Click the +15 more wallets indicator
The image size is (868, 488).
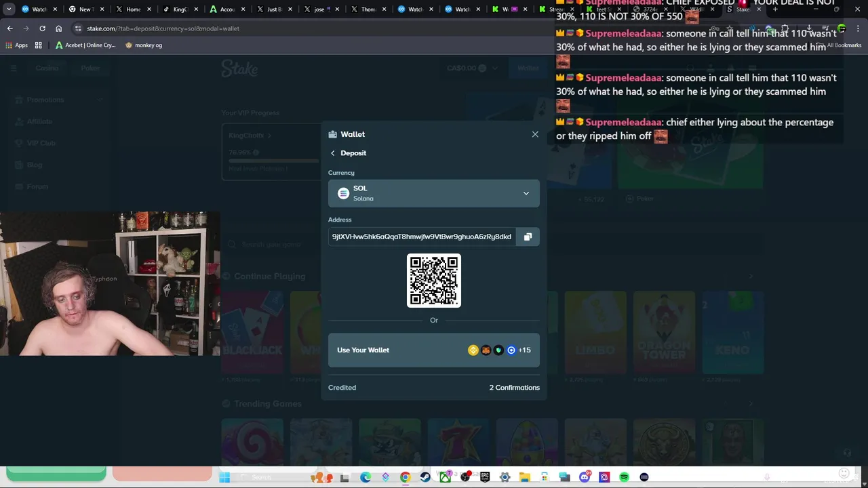pos(524,350)
